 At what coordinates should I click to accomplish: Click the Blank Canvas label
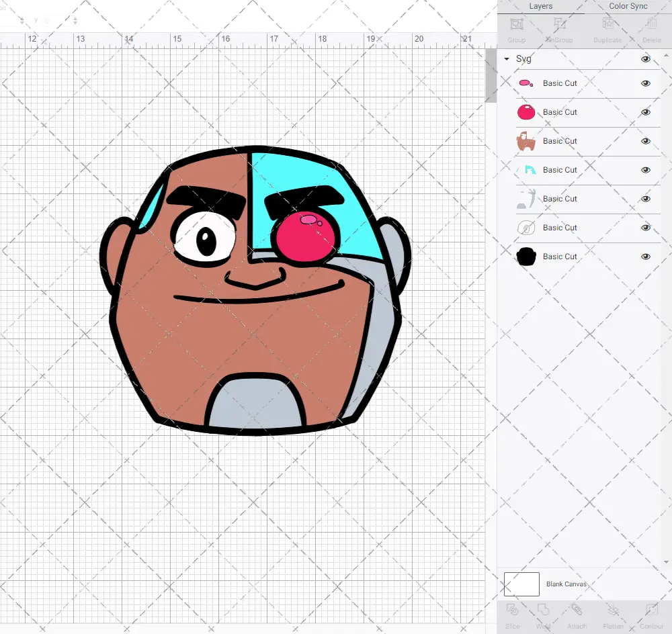coord(566,584)
